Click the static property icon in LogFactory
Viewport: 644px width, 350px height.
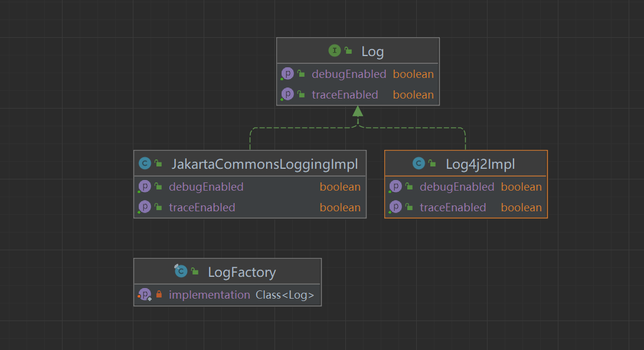pyautogui.click(x=145, y=295)
